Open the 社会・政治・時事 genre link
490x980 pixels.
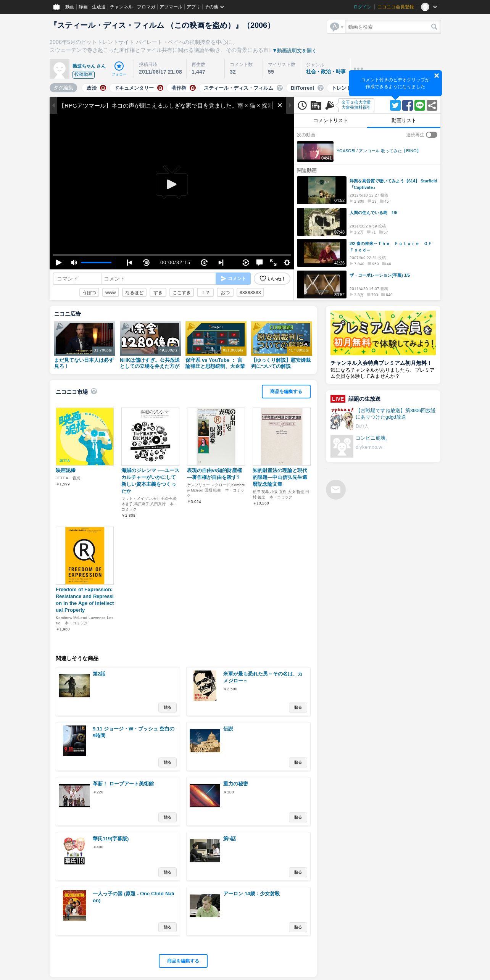point(326,72)
